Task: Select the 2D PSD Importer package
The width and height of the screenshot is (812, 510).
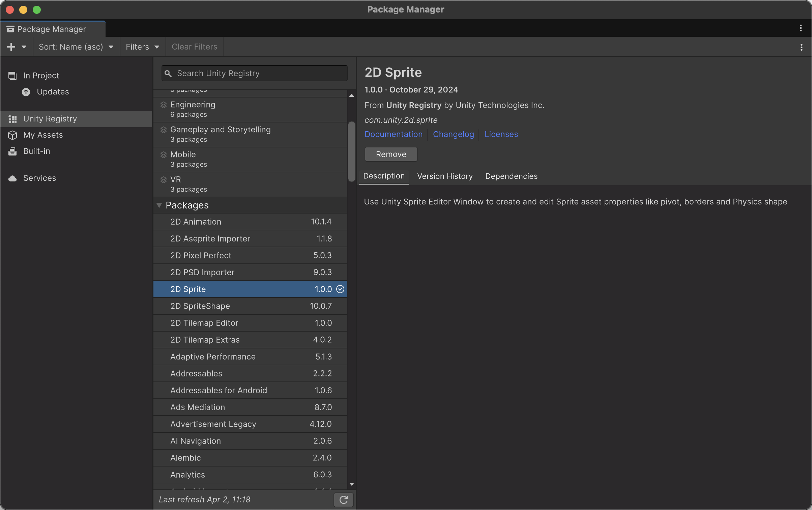Action: (250, 272)
